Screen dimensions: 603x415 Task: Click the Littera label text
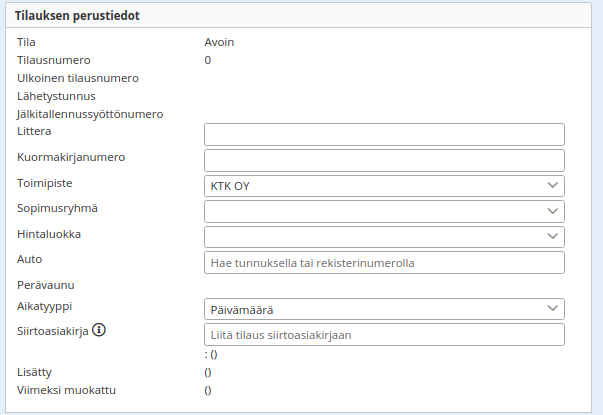tap(34, 131)
